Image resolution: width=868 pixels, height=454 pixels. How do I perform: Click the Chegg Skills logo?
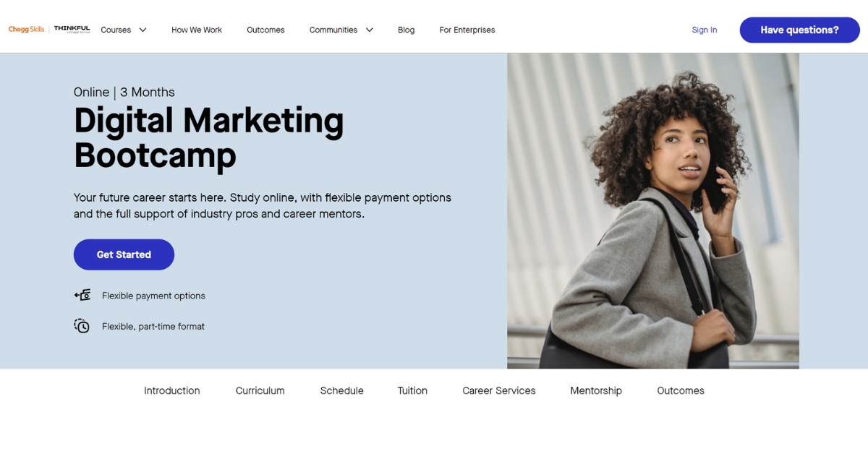25,30
